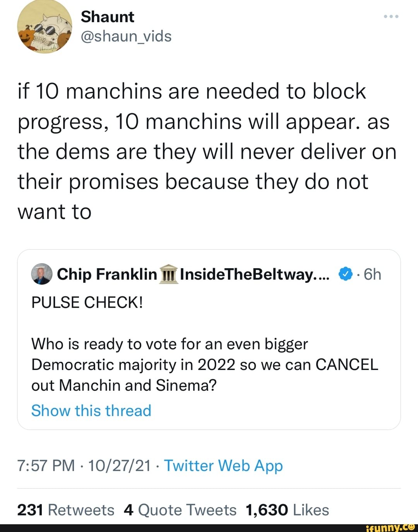View the 4 Quote Tweets list
Image resolution: width=418 pixels, height=532 pixels.
coord(180,510)
